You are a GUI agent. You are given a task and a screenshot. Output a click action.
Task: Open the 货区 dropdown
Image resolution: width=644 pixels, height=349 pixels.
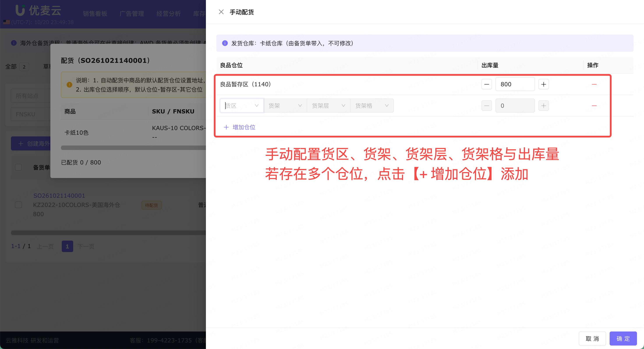point(242,106)
